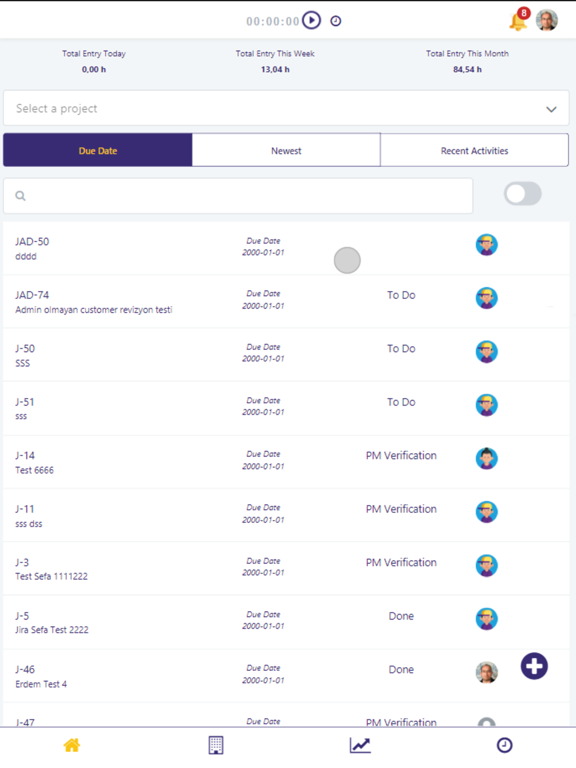Click Done status of J-46
The image size is (576, 768).
point(401,669)
